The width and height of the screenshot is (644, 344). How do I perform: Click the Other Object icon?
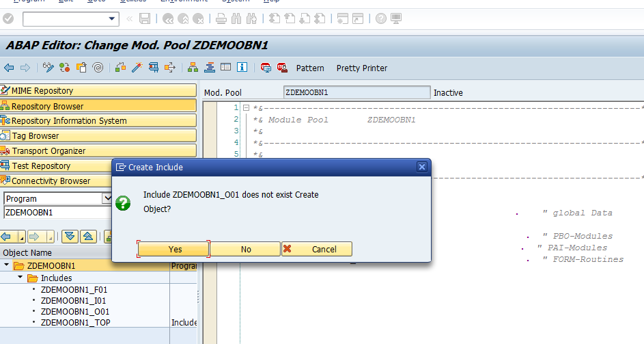[x=81, y=68]
